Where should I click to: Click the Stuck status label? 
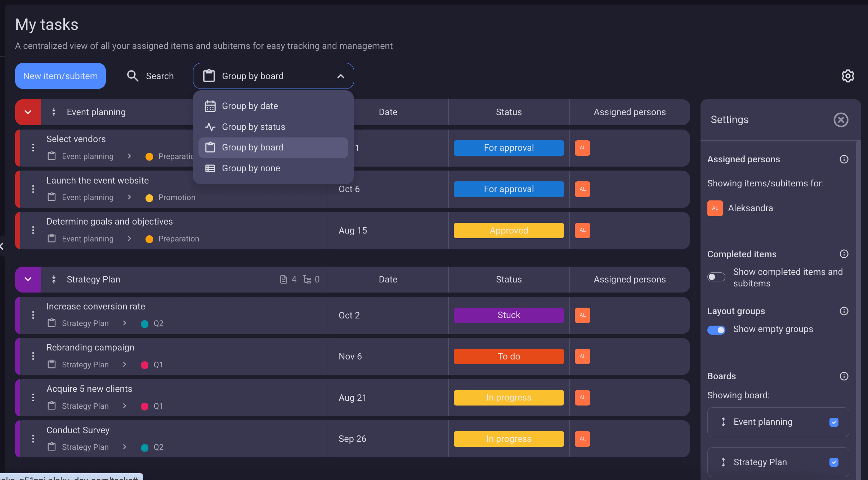tap(509, 315)
